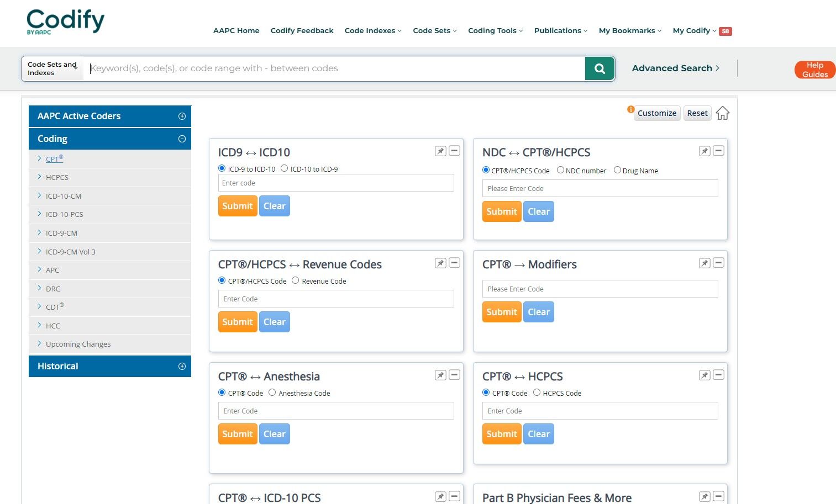Image resolution: width=836 pixels, height=504 pixels.
Task: Pin the ICD9 ↔ ICD10 widget
Action: point(440,151)
